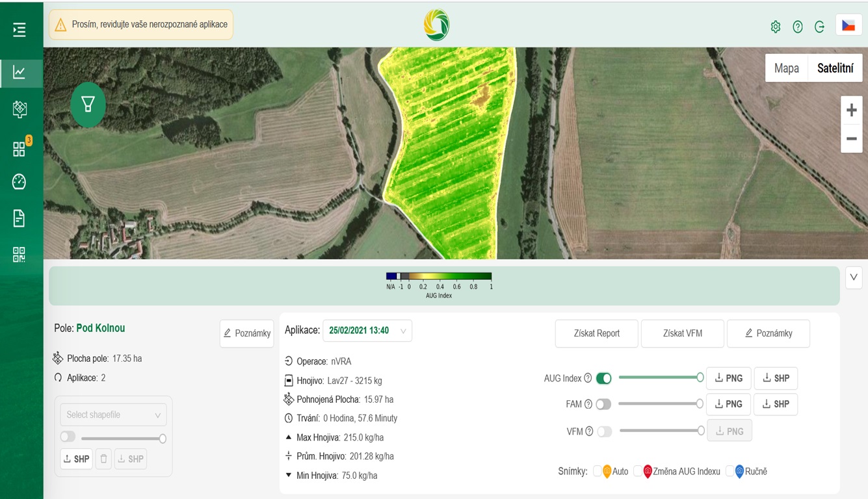
Task: Click the settings gear in header
Action: click(x=775, y=27)
